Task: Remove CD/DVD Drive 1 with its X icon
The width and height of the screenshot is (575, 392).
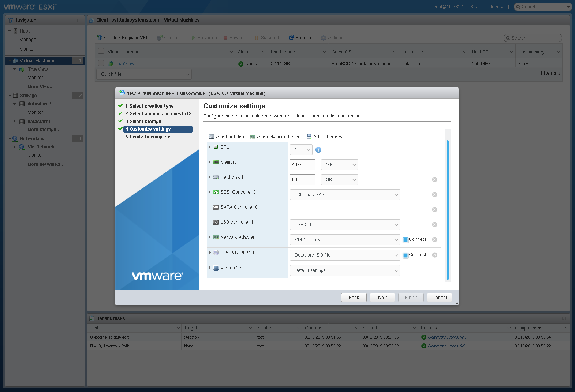Action: [434, 255]
